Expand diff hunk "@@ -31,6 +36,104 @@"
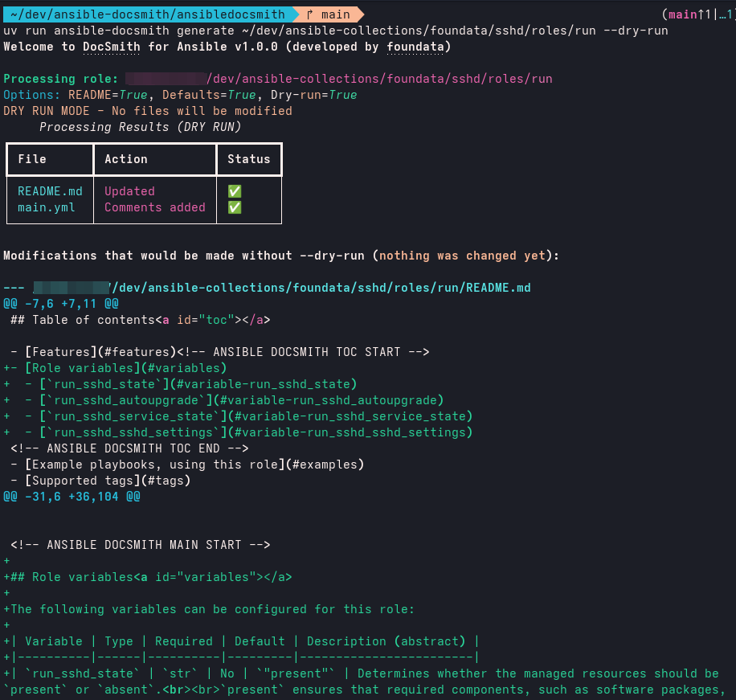The width and height of the screenshot is (736, 700). click(x=63, y=497)
